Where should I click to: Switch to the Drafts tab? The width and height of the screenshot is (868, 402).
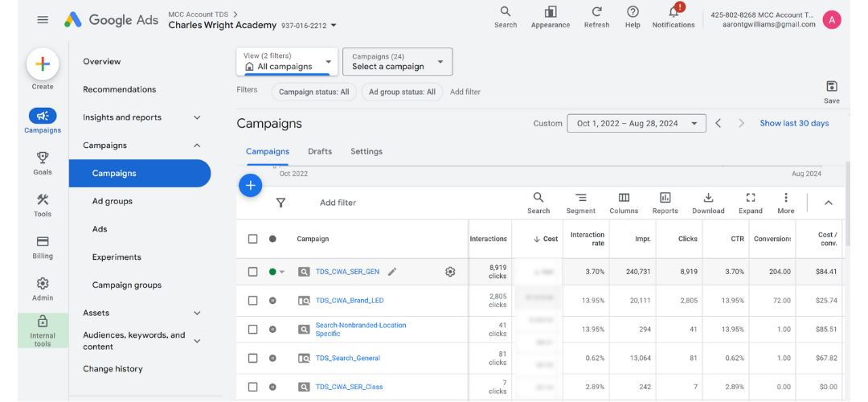[x=320, y=151]
